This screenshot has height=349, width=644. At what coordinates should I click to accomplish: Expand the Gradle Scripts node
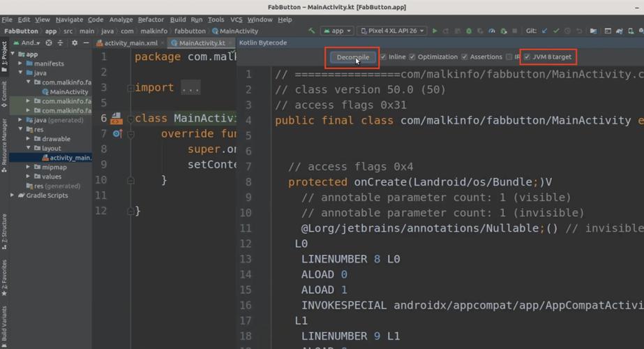(x=13, y=195)
